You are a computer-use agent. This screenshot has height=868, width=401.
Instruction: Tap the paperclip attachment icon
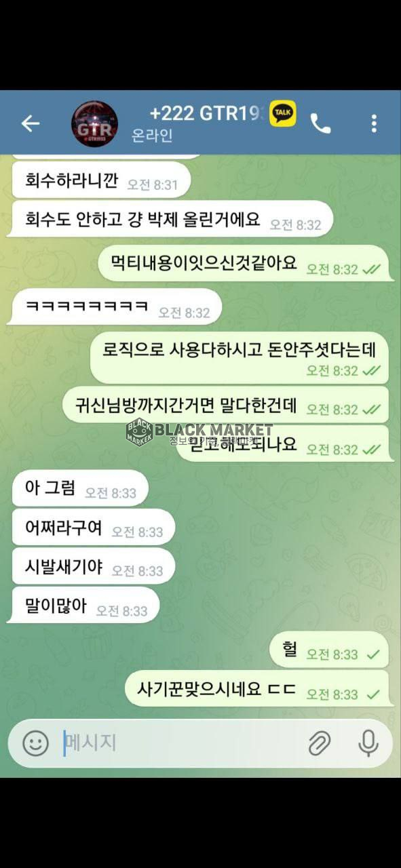click(319, 744)
